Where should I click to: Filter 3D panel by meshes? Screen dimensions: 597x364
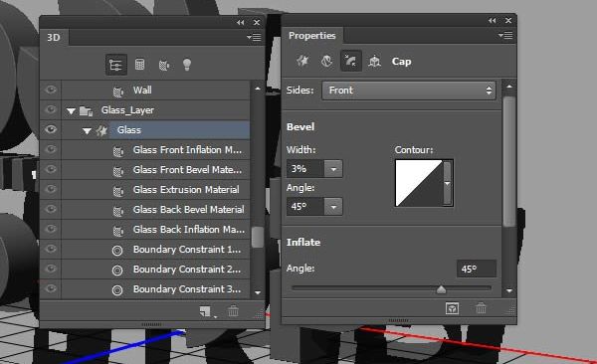pyautogui.click(x=139, y=65)
